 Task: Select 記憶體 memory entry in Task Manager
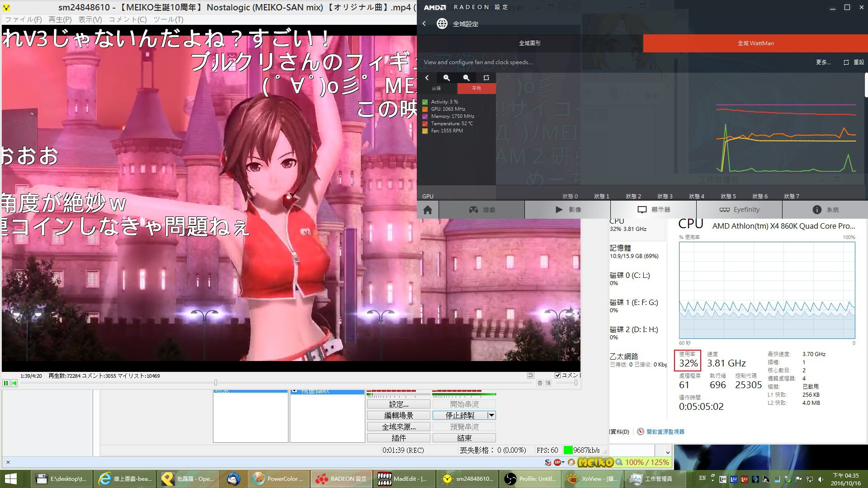pyautogui.click(x=637, y=252)
